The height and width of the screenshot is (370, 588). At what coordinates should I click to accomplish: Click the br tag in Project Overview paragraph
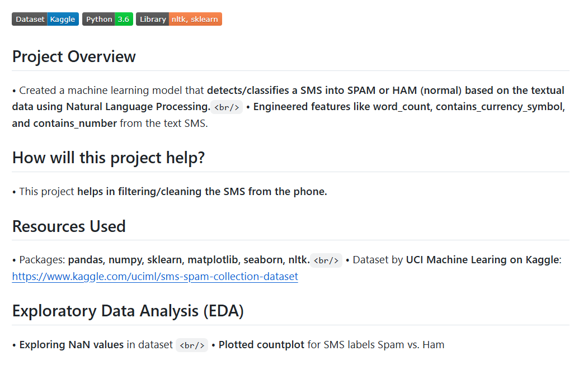(227, 107)
